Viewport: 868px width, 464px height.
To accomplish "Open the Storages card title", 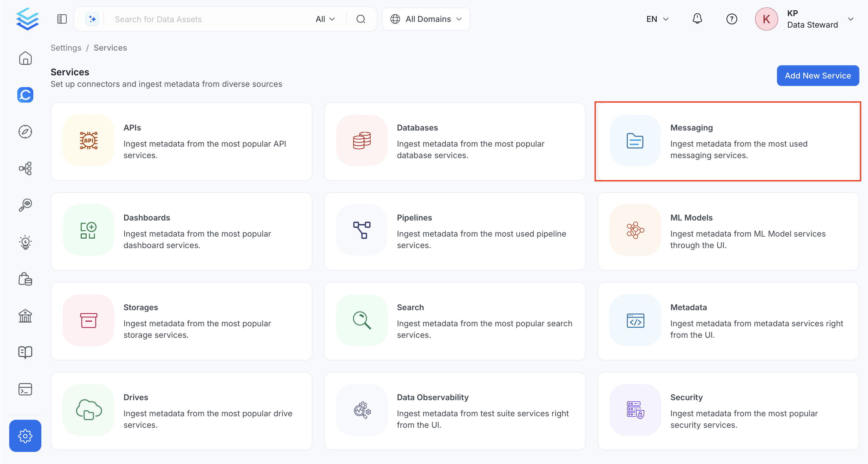I will [140, 307].
